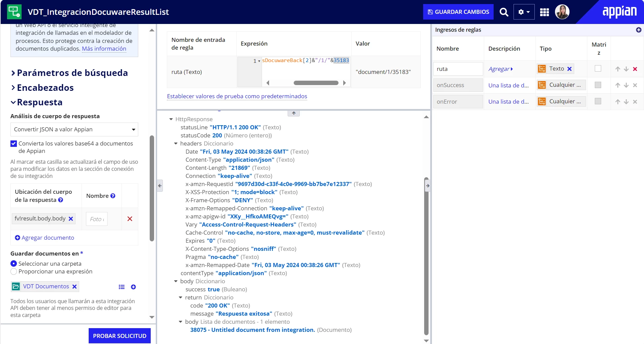Open document 38075 Untitled document link
This screenshot has height=344, width=644.
coord(253,330)
